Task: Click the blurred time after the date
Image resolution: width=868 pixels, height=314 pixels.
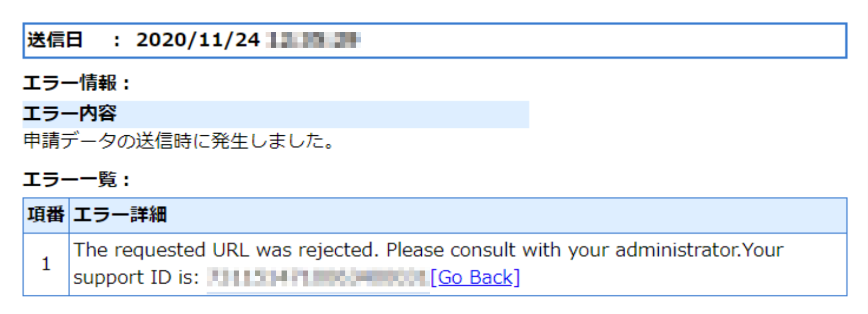Action: point(313,40)
